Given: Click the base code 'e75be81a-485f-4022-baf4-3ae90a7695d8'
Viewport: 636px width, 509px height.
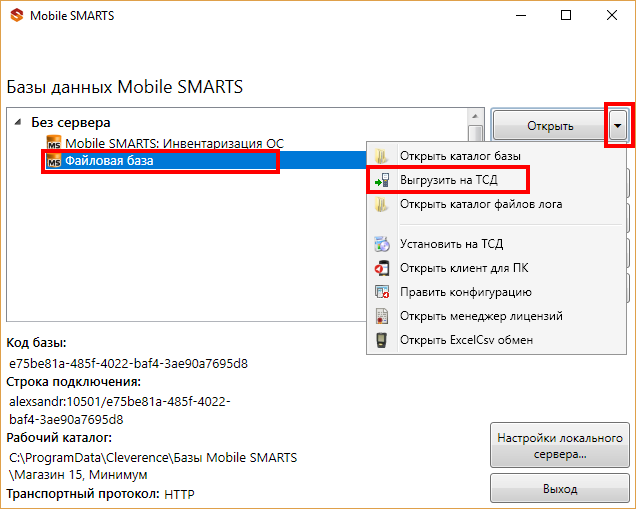Looking at the screenshot, I should [128, 363].
